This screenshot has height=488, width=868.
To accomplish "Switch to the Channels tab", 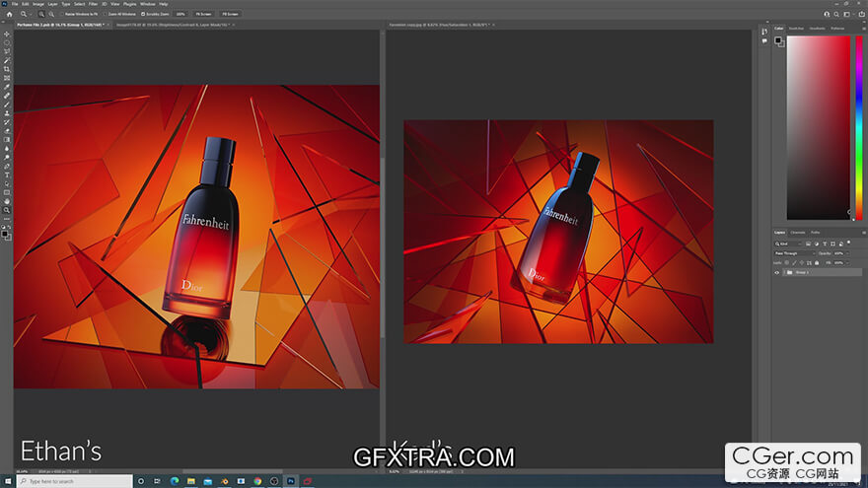I will click(x=798, y=232).
